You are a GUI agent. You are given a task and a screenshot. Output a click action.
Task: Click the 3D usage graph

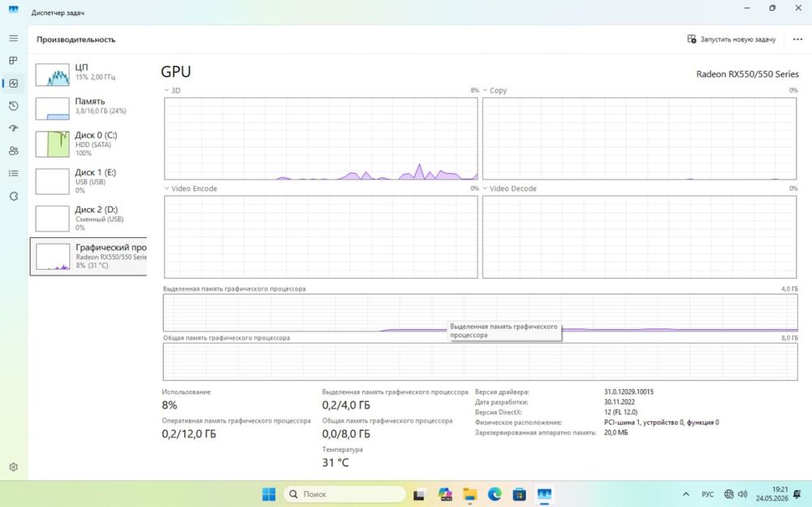coord(321,138)
